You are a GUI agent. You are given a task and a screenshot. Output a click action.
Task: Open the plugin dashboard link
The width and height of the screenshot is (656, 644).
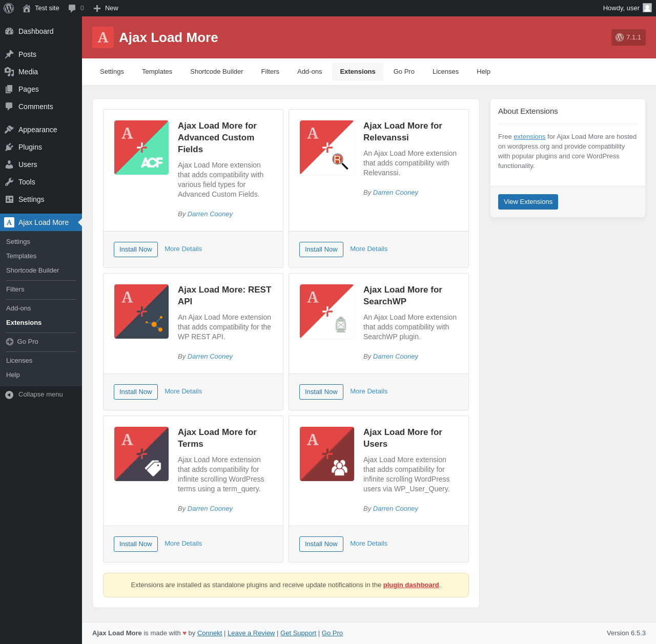(411, 585)
